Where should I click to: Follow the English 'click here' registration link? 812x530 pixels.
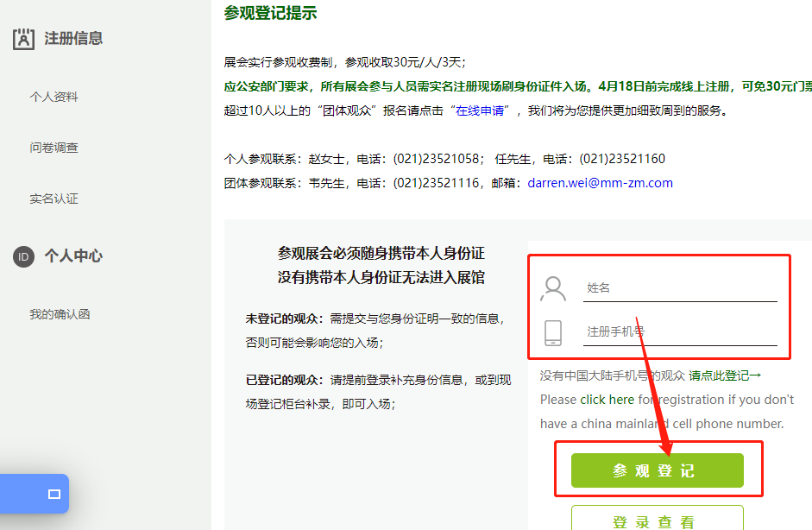click(x=607, y=400)
